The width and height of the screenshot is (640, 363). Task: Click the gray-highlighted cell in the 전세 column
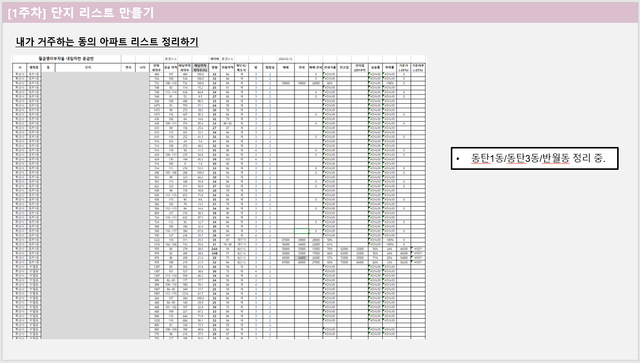[x=301, y=258]
